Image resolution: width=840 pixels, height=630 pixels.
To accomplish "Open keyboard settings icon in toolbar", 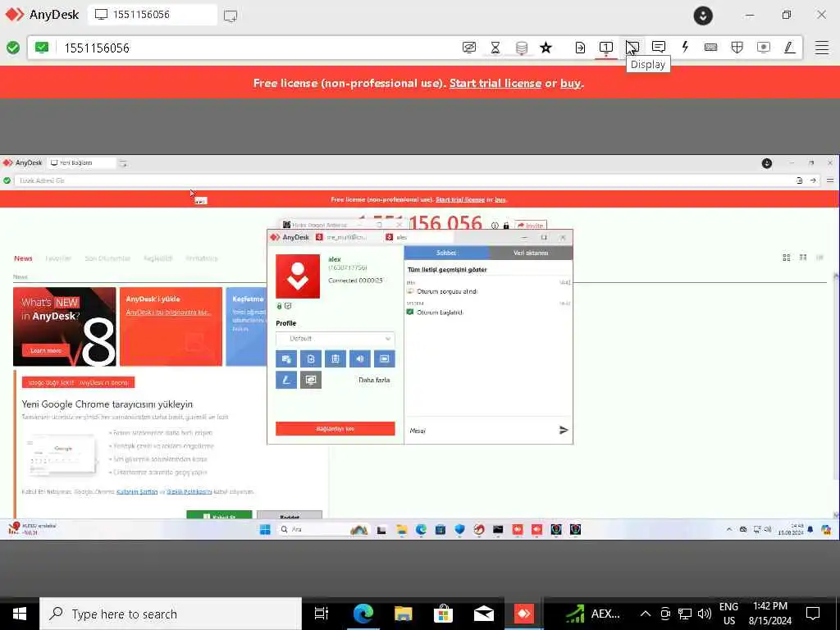I will coord(711,48).
